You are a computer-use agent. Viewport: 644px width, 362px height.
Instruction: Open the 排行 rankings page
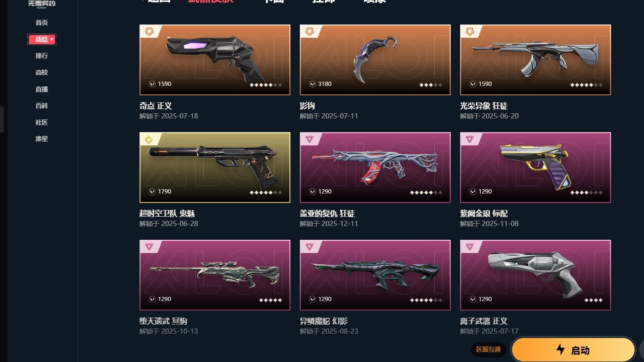coord(41,56)
